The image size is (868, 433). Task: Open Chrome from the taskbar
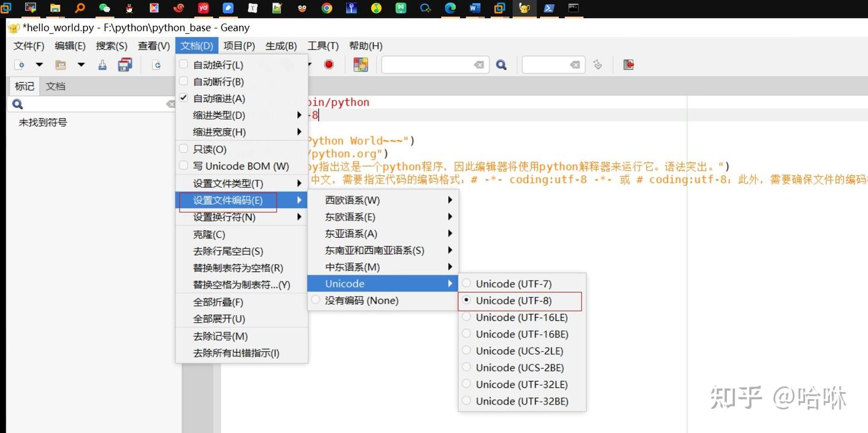tap(327, 8)
